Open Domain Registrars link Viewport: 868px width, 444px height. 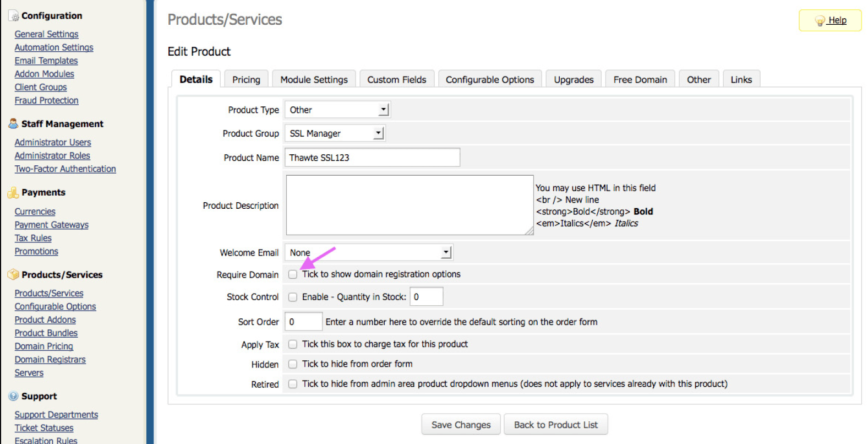pyautogui.click(x=50, y=360)
